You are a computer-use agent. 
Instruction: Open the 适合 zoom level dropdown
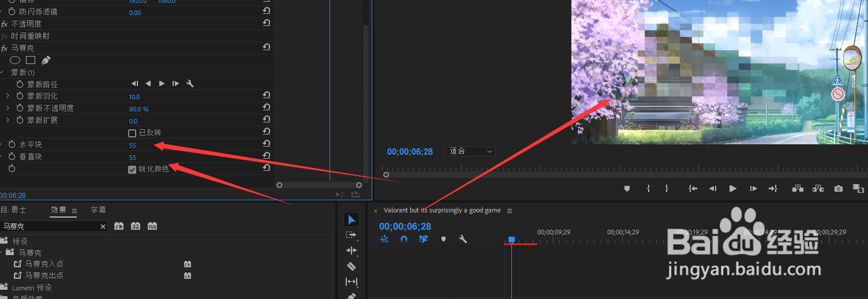tap(471, 151)
